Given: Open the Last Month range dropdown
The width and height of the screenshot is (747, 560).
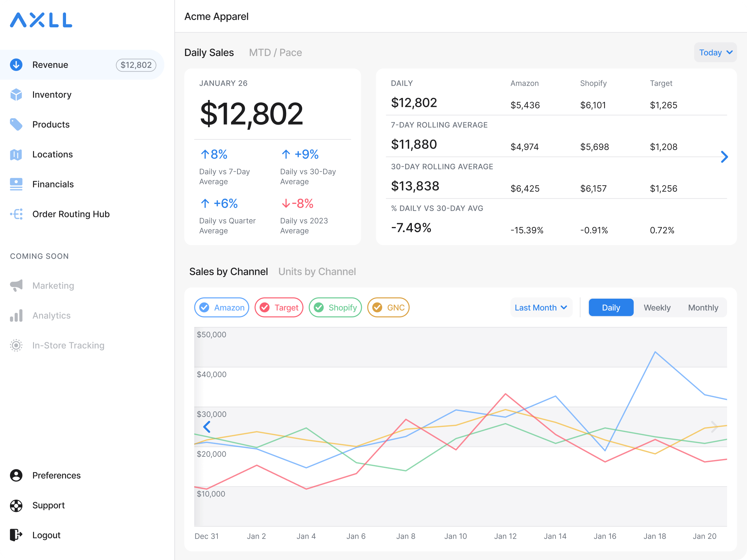Looking at the screenshot, I should coord(541,308).
